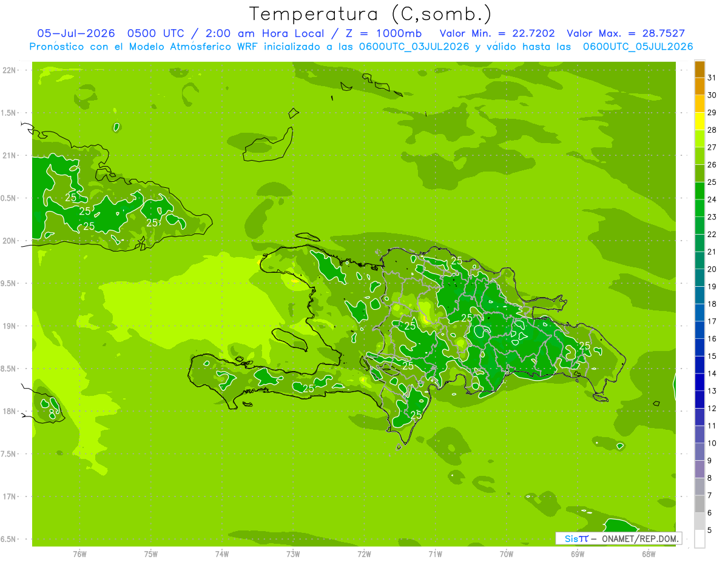The image size is (728, 562).
Task: Click 'Valor Max. = 28.7527' value
Action: pos(625,33)
